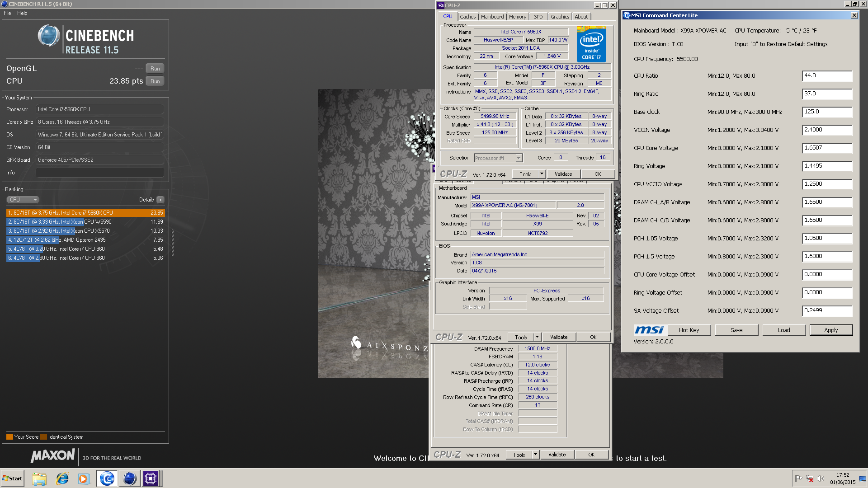The width and height of the screenshot is (868, 488).
Task: Open volume speaker tray icon
Action: (x=821, y=479)
